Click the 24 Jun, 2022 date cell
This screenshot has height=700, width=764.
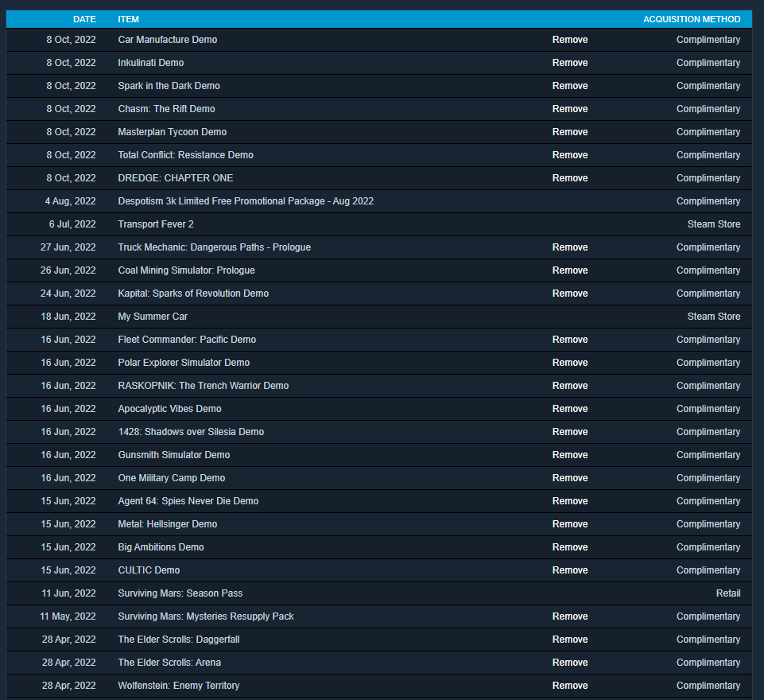click(x=68, y=294)
